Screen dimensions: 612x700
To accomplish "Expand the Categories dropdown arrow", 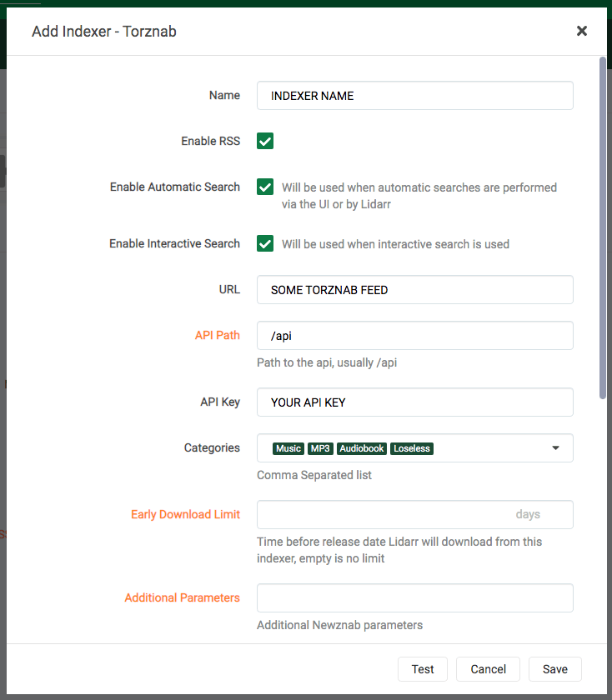I will (556, 448).
